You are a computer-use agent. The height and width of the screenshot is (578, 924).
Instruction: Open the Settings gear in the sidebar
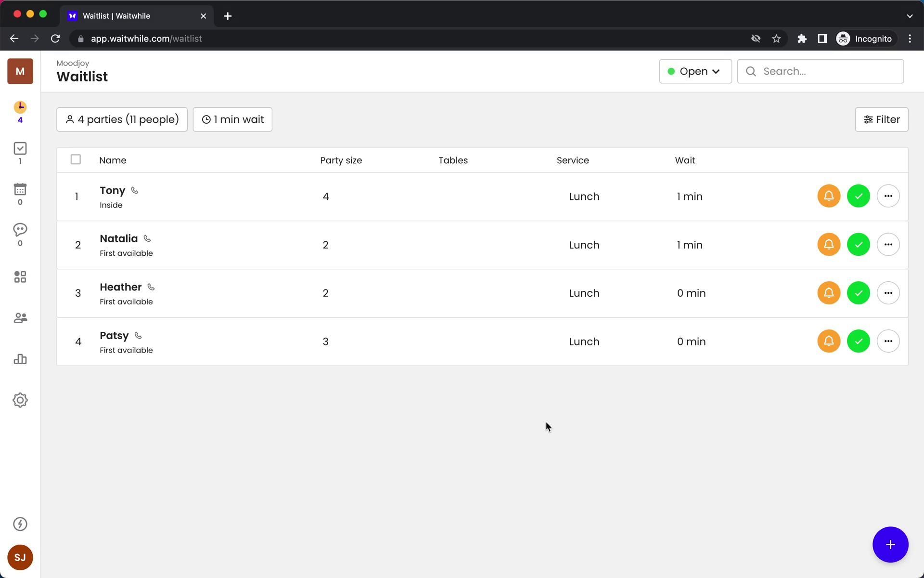tap(20, 400)
